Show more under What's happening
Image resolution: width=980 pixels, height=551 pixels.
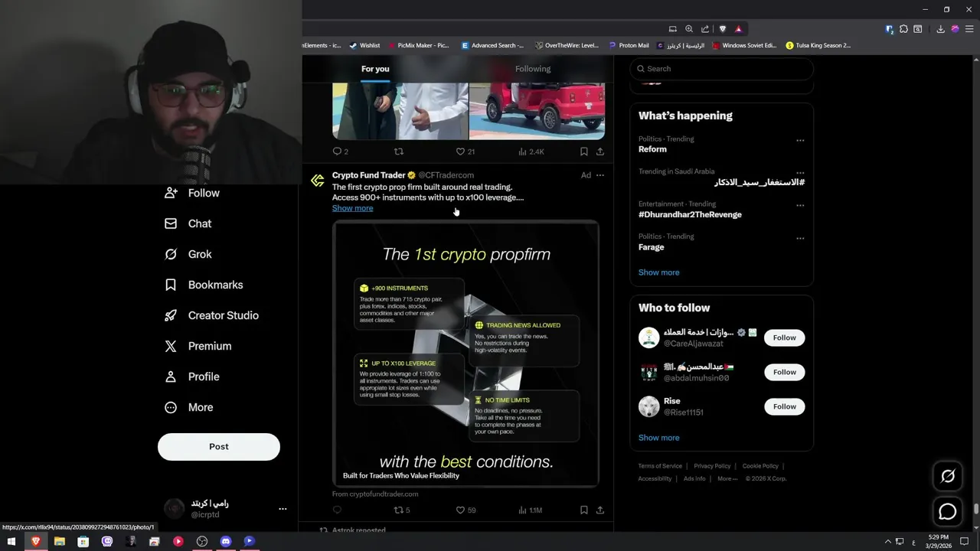(x=658, y=272)
